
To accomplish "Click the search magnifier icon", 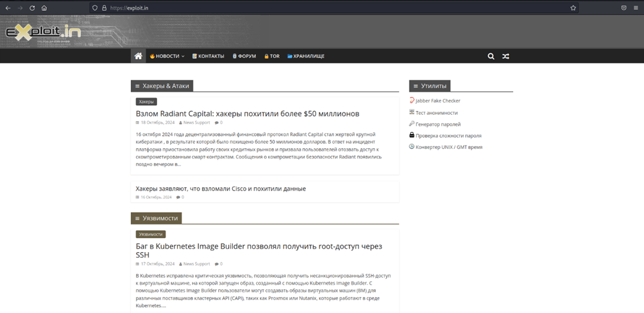I will (x=491, y=56).
